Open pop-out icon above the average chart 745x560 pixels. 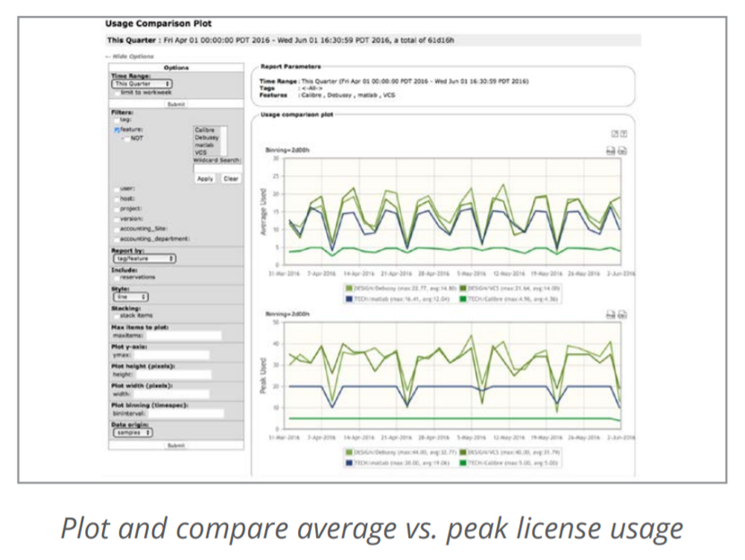point(615,134)
